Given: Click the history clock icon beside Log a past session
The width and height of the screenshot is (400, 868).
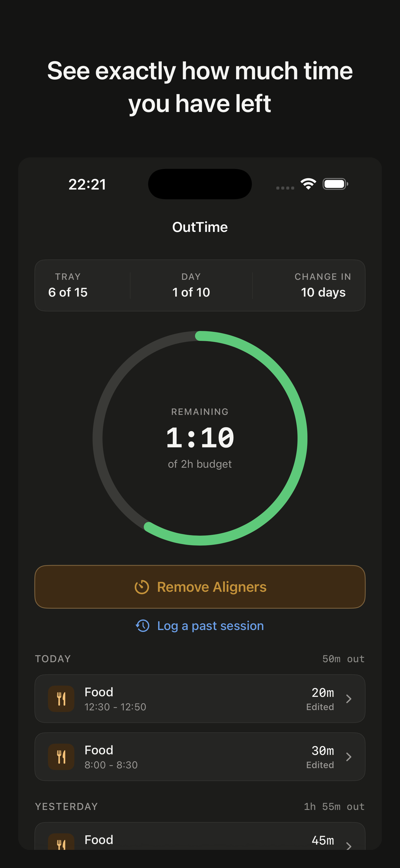Looking at the screenshot, I should click(143, 625).
